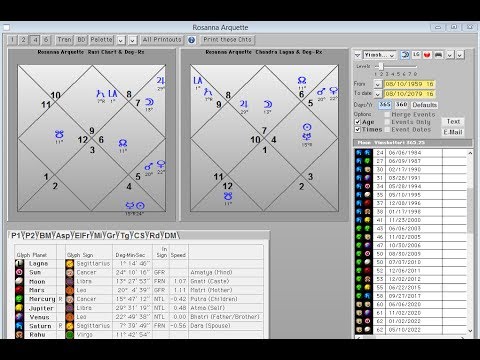Switch to the CS tab
Image resolution: width=480 pixels, height=360 pixels.
coord(140,236)
